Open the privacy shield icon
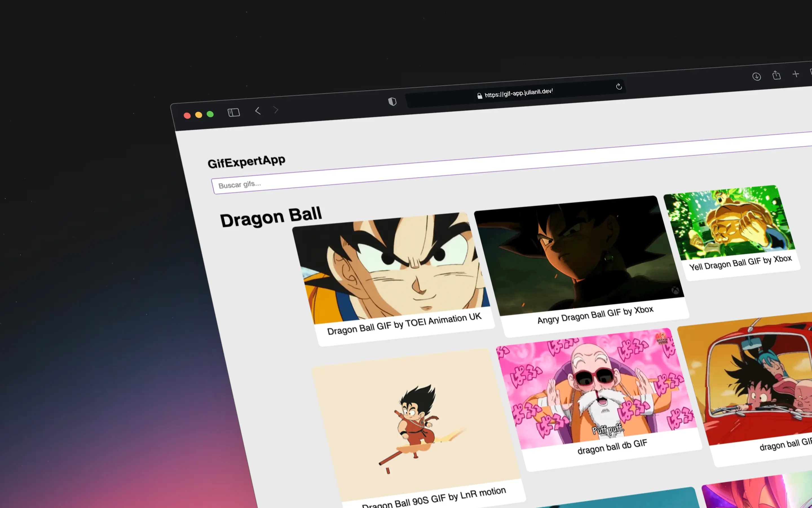 (392, 102)
